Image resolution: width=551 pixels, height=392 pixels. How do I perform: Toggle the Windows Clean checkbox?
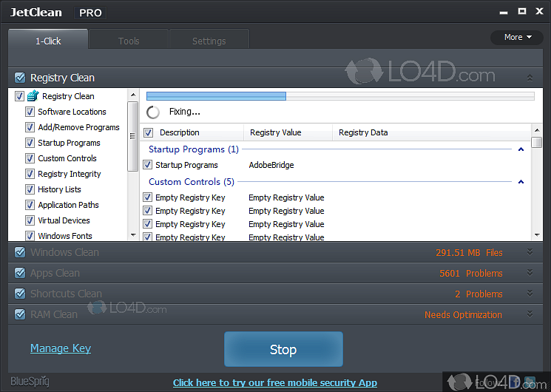(20, 252)
